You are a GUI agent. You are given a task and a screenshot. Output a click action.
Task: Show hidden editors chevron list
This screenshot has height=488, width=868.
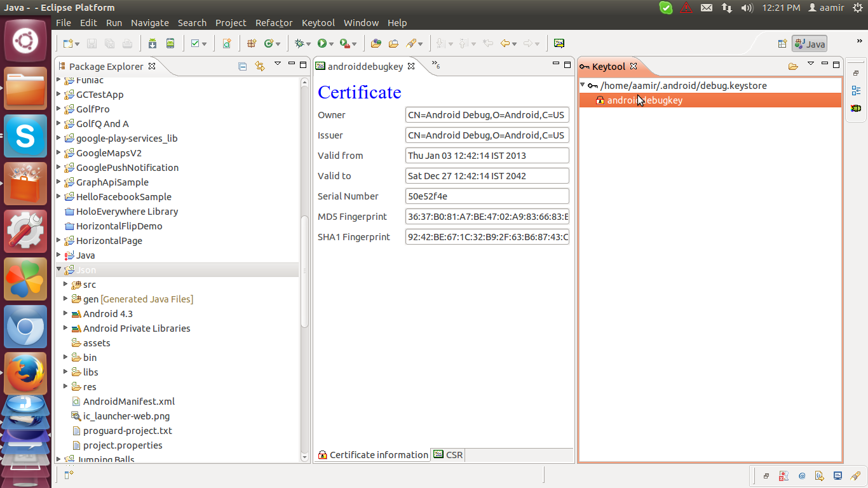tap(435, 65)
